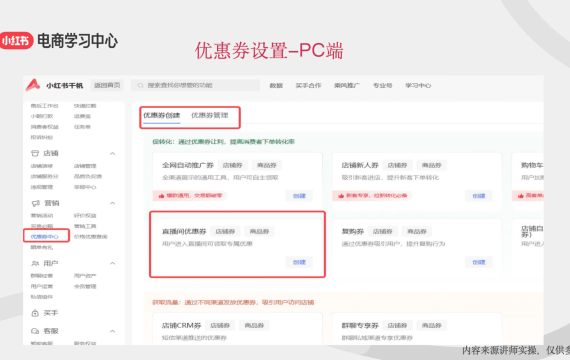Open 售后工作台 in the sidebar

[44, 106]
